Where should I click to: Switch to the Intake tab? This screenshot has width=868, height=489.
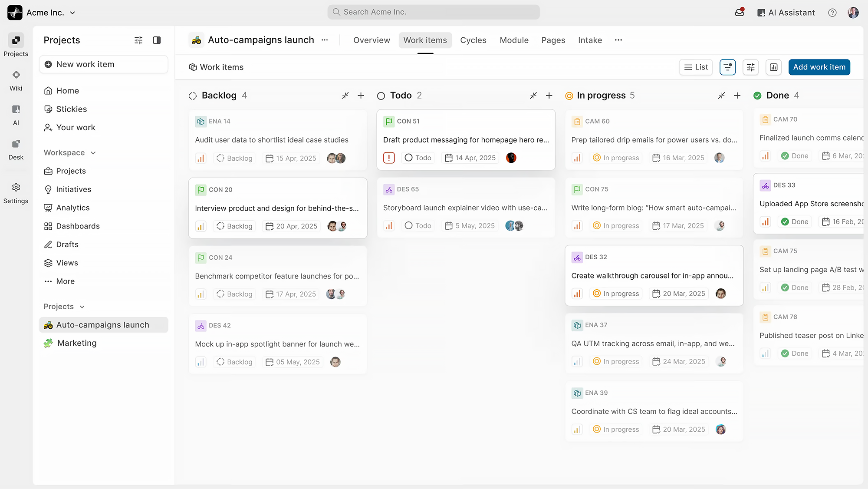(x=590, y=40)
